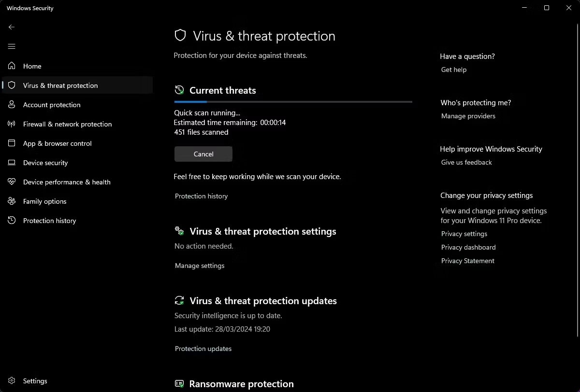Check Device performance & health
580x392 pixels.
[66, 182]
